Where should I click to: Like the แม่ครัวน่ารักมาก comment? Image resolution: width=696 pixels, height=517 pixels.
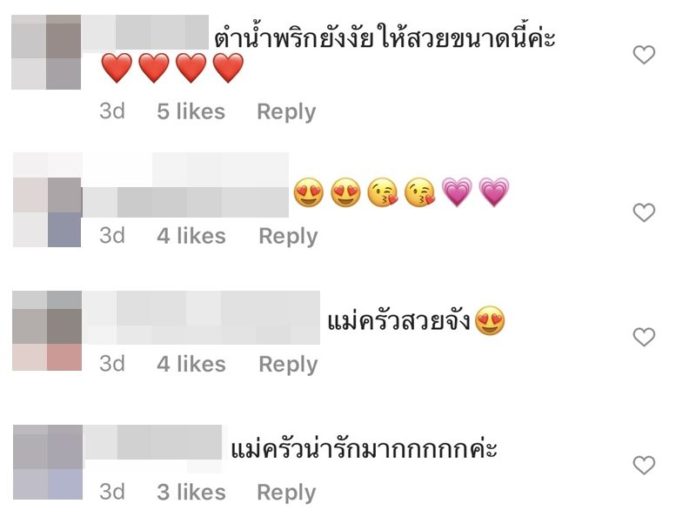pos(644,465)
